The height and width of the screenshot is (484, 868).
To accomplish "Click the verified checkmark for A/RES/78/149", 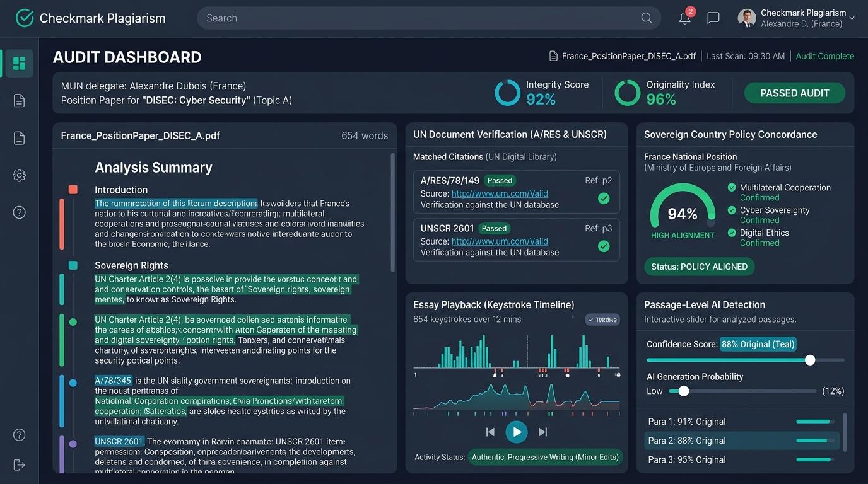I will point(604,199).
